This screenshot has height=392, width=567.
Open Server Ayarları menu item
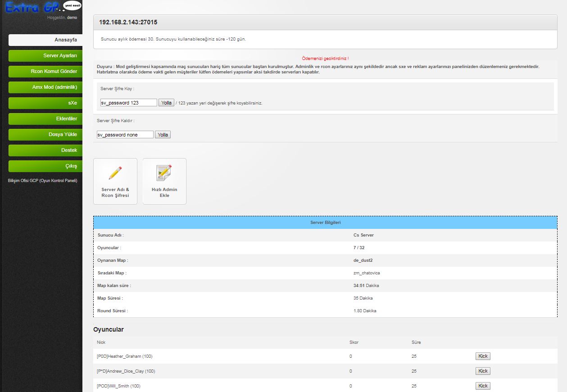click(x=45, y=55)
